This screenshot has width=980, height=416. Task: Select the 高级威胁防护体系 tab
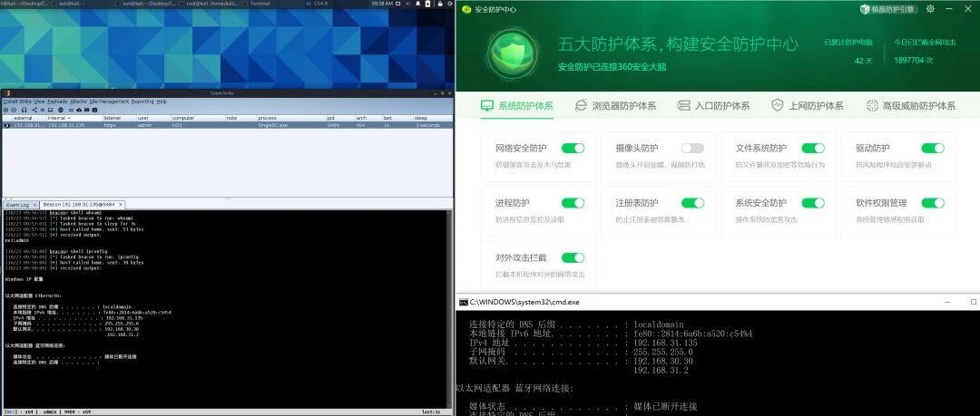point(911,105)
